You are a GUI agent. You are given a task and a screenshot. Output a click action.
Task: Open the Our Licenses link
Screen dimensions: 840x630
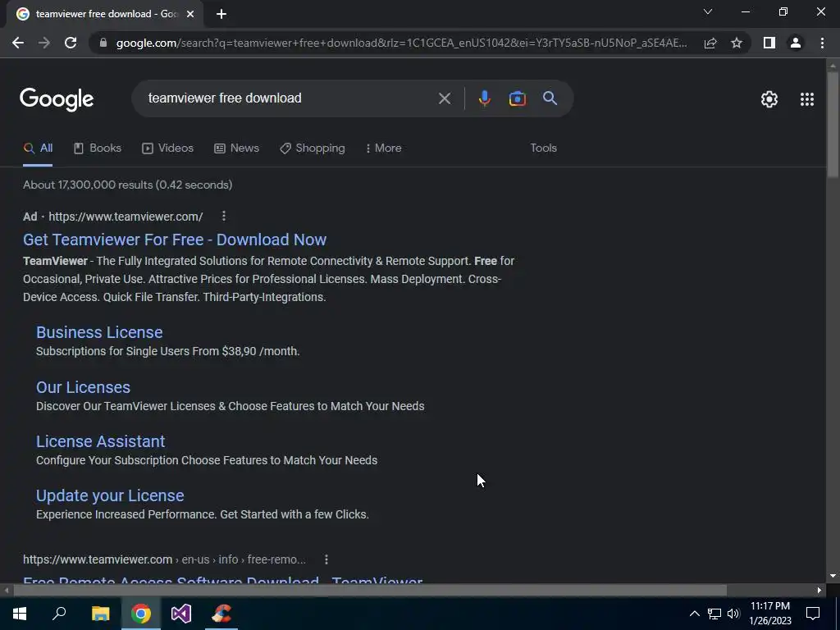pos(83,387)
